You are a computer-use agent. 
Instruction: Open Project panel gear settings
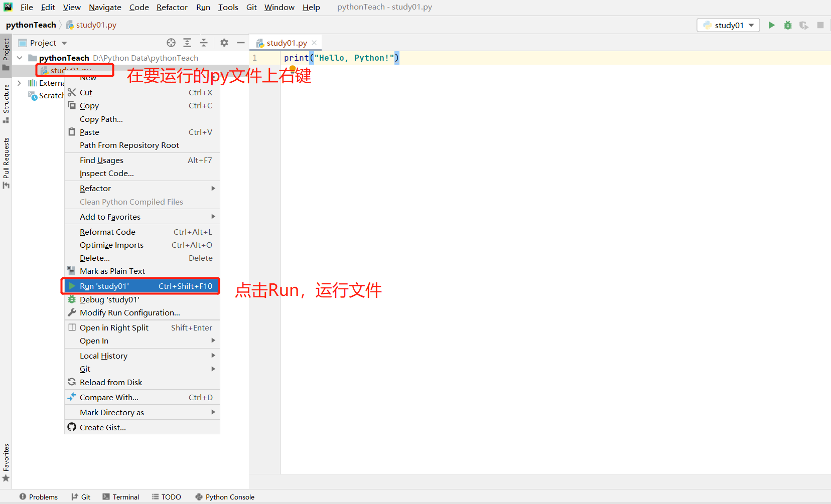(224, 43)
